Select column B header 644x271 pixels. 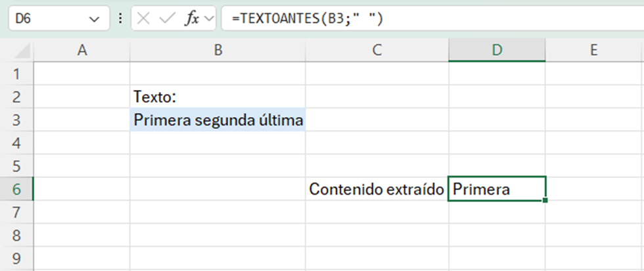click(x=218, y=49)
